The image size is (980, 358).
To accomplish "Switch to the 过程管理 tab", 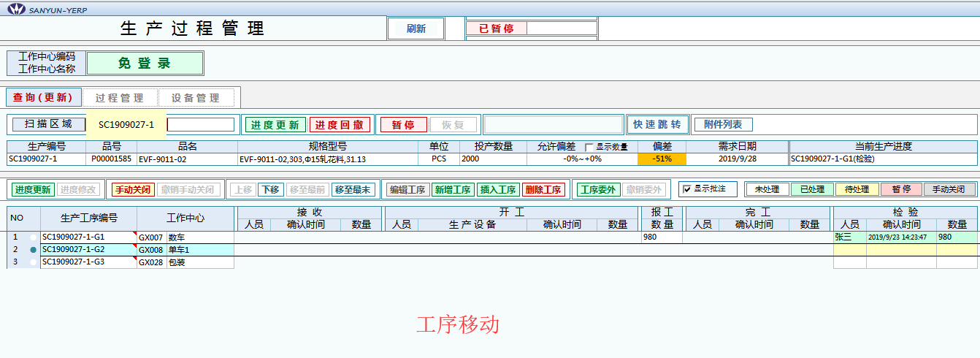I will 120,98.
